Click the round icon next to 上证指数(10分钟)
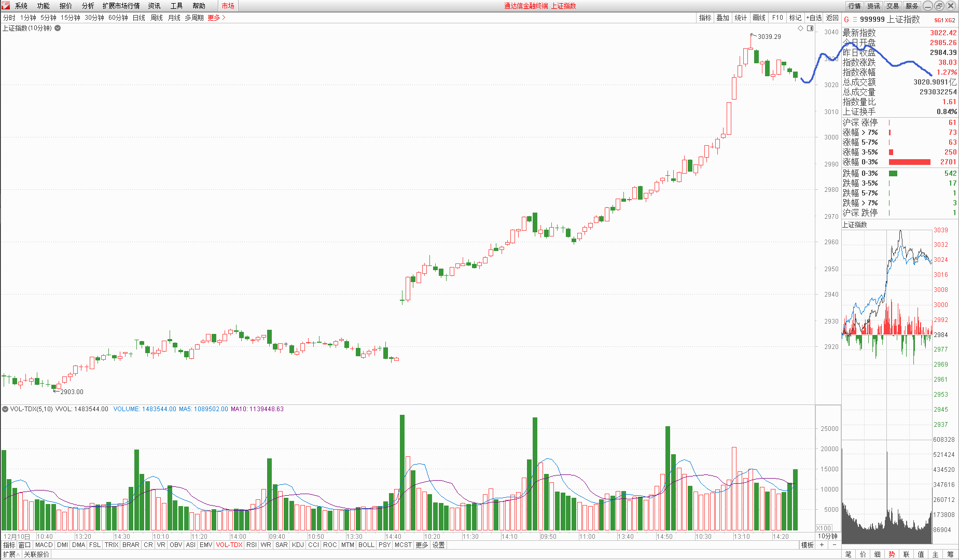 tap(58, 28)
